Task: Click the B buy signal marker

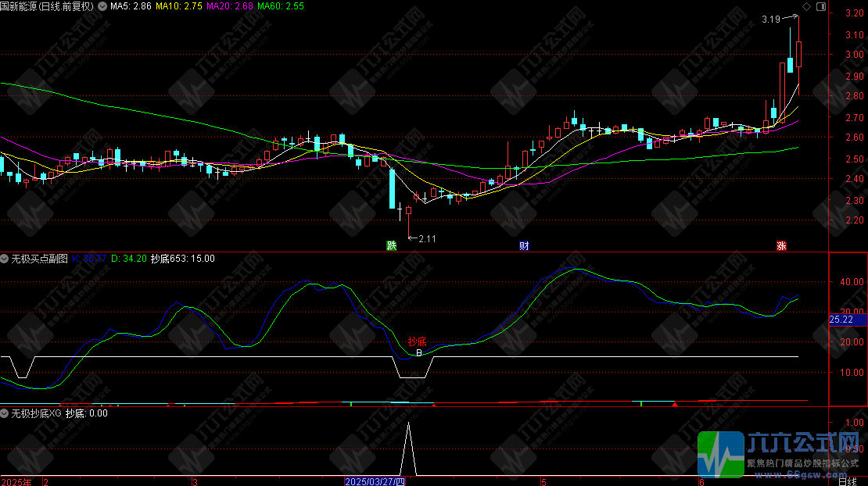Action: [419, 353]
